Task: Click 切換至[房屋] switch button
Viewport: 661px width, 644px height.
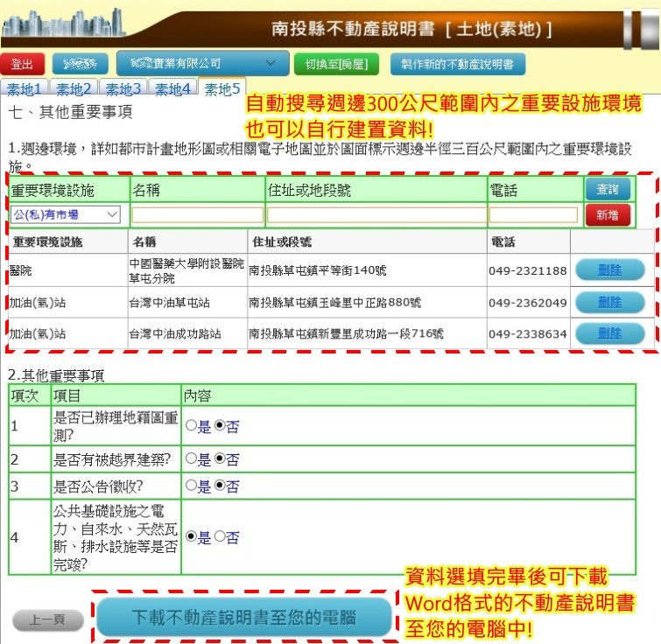Action: 337,65
